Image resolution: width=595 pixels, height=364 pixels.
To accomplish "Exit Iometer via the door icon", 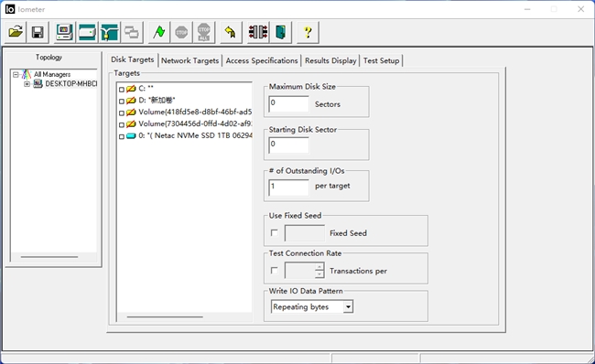I will click(281, 32).
